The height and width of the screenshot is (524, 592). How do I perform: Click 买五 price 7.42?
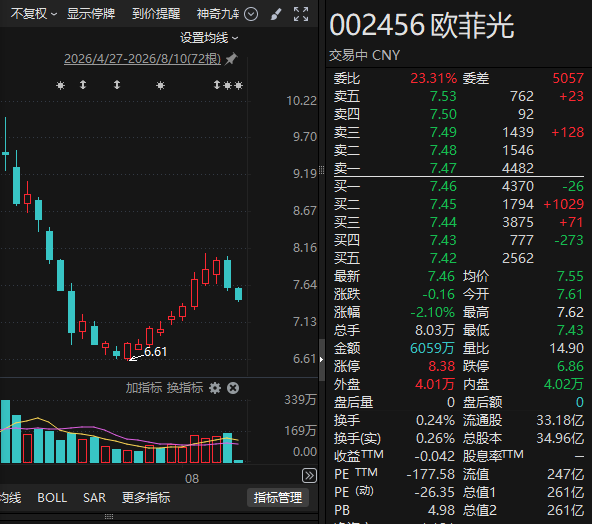coord(443,258)
